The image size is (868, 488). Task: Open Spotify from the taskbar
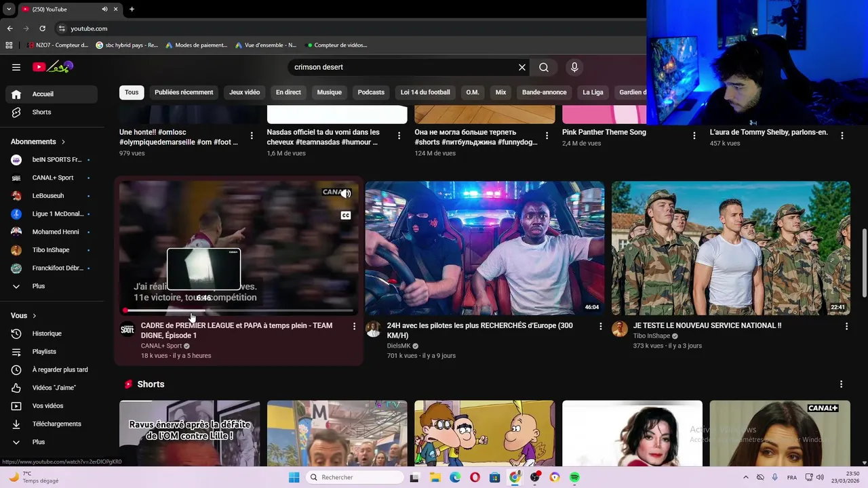pos(574,477)
